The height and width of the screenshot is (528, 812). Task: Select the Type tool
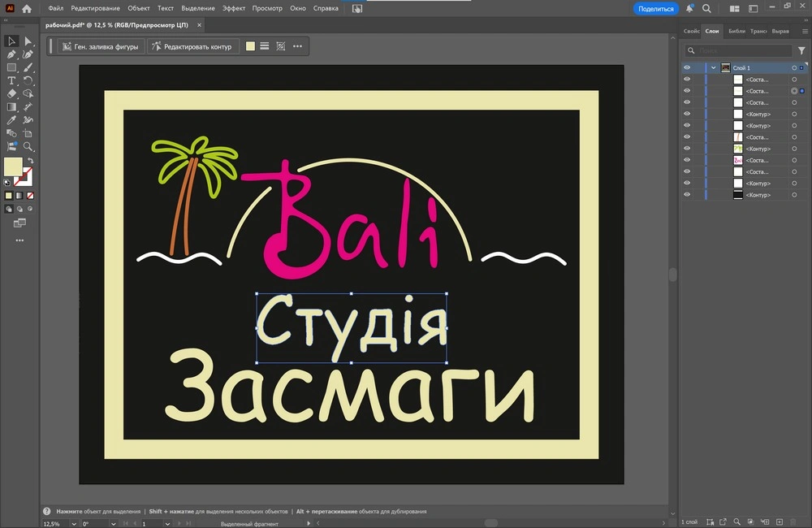click(11, 80)
